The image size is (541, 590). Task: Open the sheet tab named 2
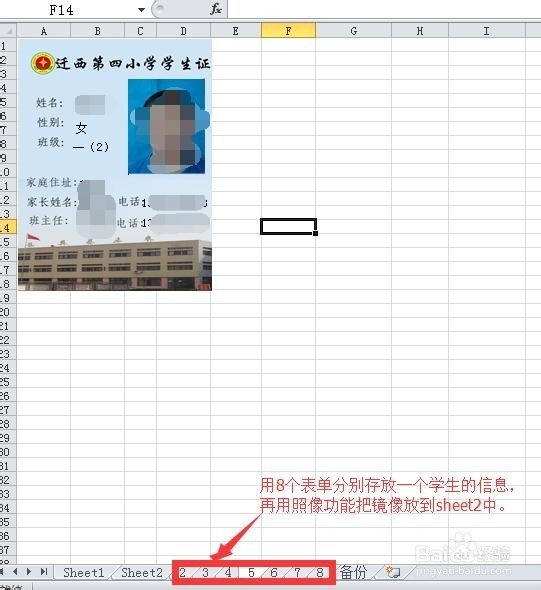(x=182, y=573)
